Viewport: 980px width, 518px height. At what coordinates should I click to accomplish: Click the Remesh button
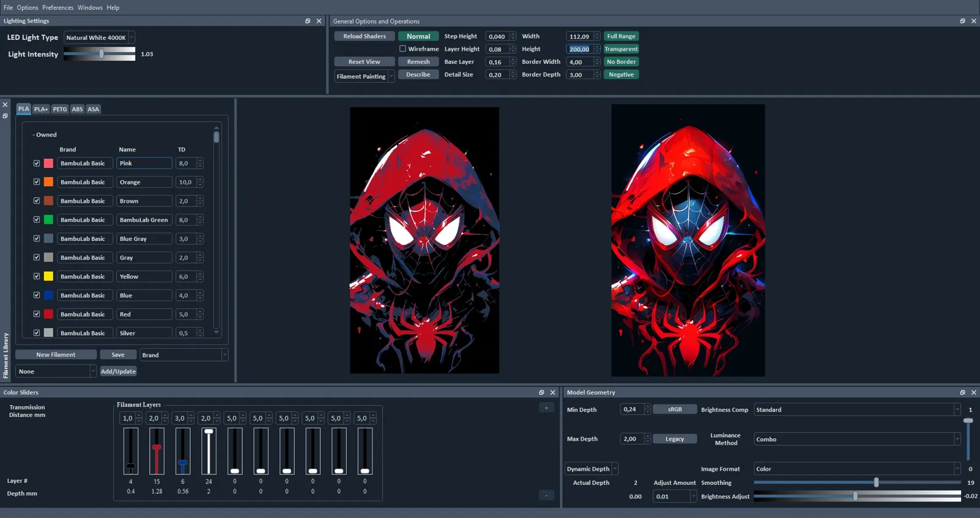pos(418,62)
